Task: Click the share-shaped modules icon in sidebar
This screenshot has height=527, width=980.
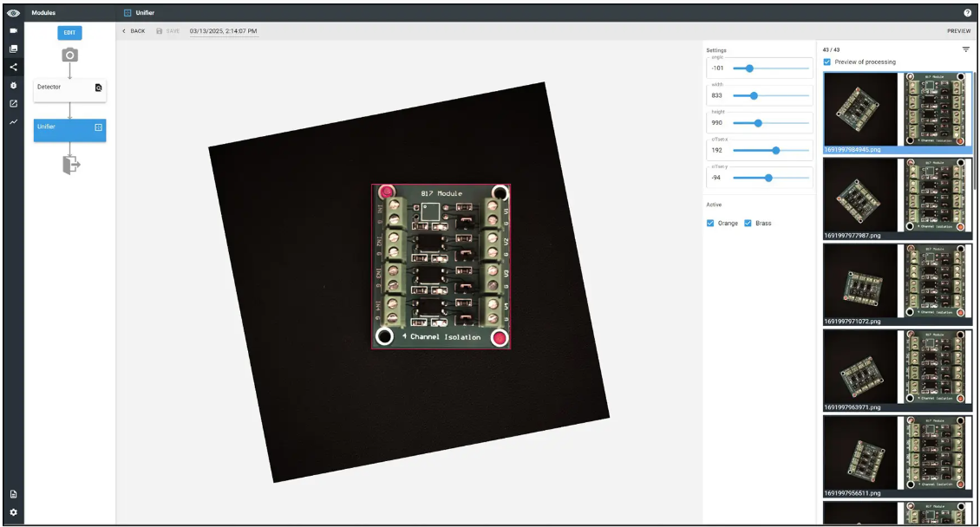Action: [x=13, y=68]
